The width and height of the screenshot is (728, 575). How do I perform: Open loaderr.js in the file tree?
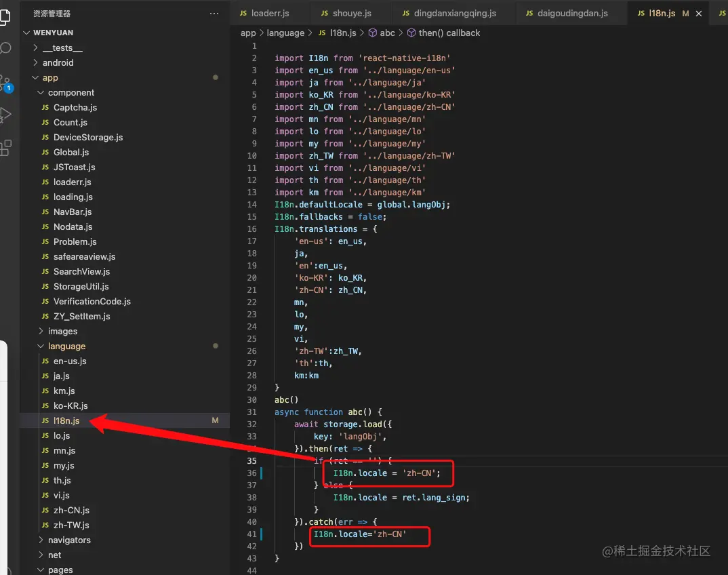(72, 182)
